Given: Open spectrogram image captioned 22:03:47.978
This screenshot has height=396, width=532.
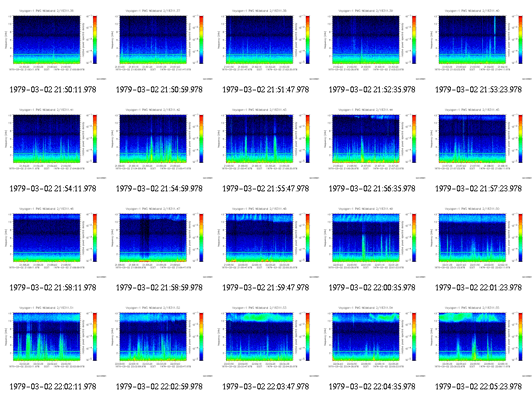Looking at the screenshot, I should coord(266,341).
